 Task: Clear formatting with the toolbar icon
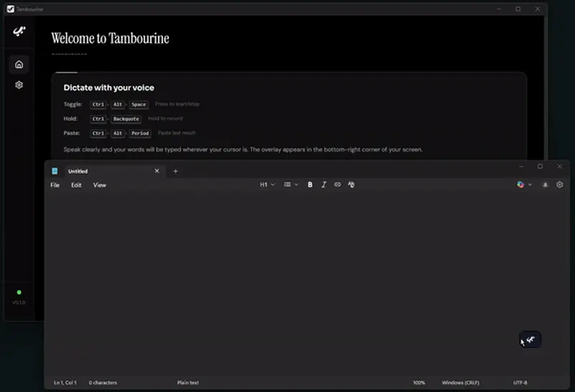pyautogui.click(x=351, y=185)
